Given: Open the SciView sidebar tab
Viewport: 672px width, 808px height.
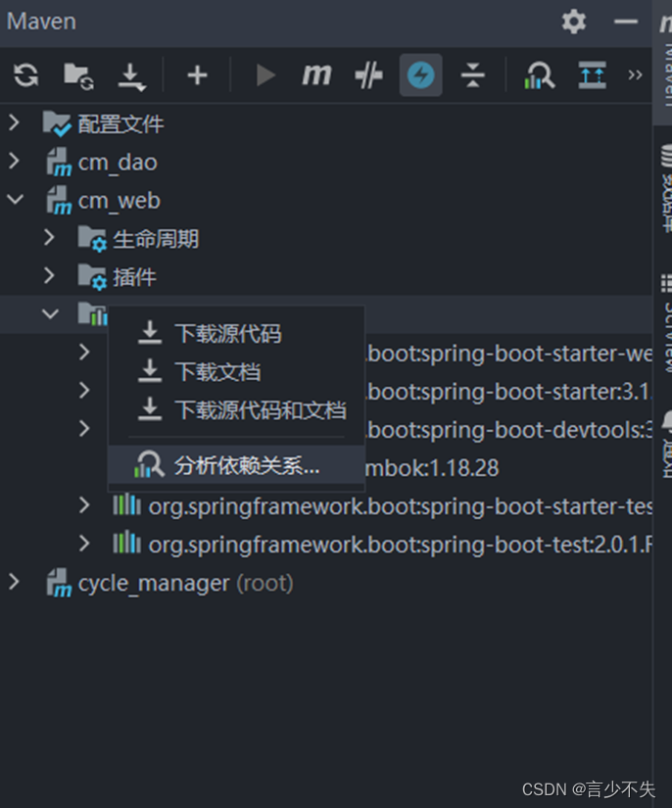Looking at the screenshot, I should pyautogui.click(x=665, y=324).
